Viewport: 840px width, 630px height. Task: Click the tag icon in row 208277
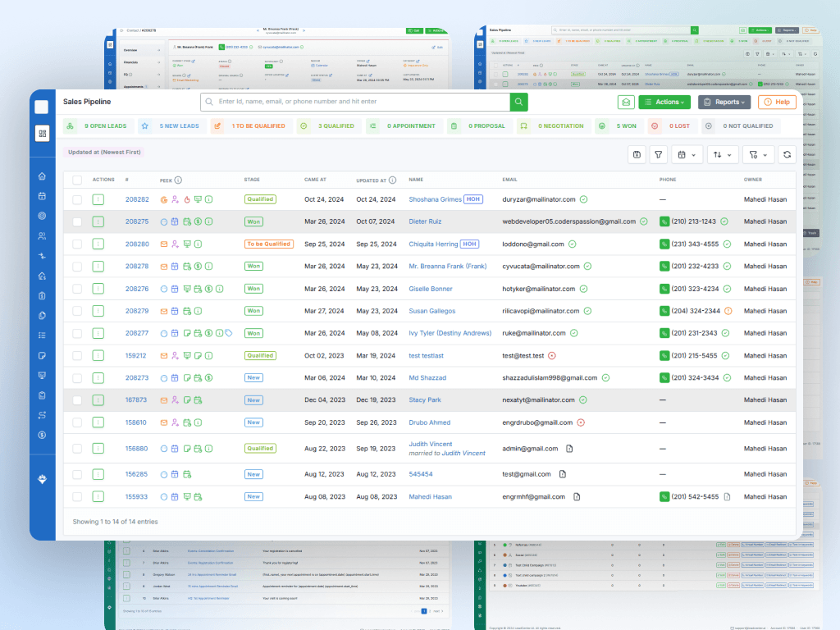(229, 333)
